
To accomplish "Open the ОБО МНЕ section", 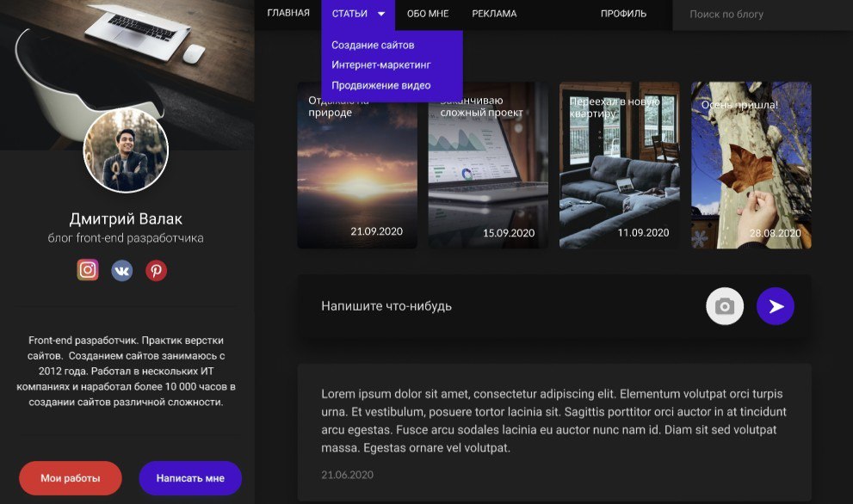I will pyautogui.click(x=428, y=14).
